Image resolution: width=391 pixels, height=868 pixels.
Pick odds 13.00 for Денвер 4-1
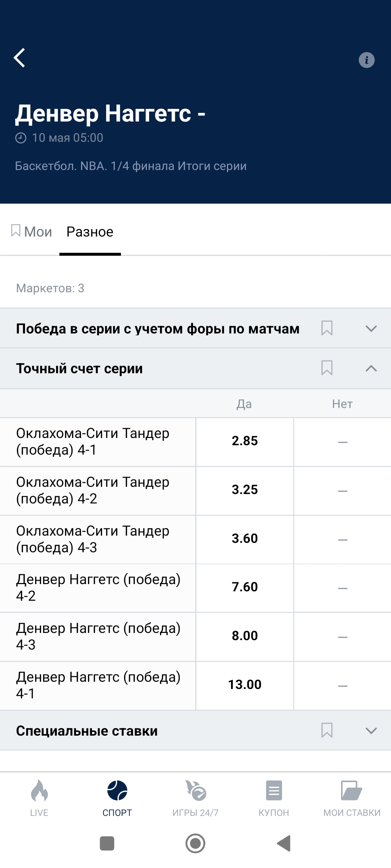tap(245, 685)
